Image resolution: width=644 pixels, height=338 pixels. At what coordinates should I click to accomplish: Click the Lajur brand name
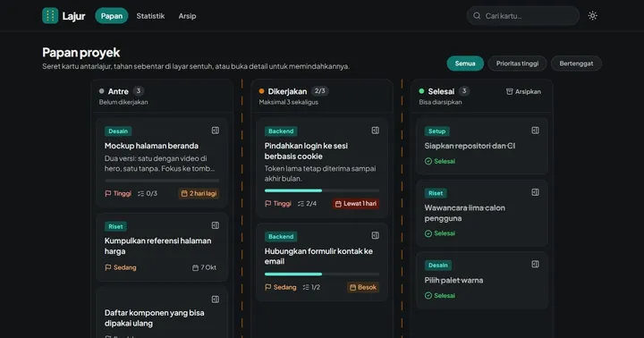73,16
